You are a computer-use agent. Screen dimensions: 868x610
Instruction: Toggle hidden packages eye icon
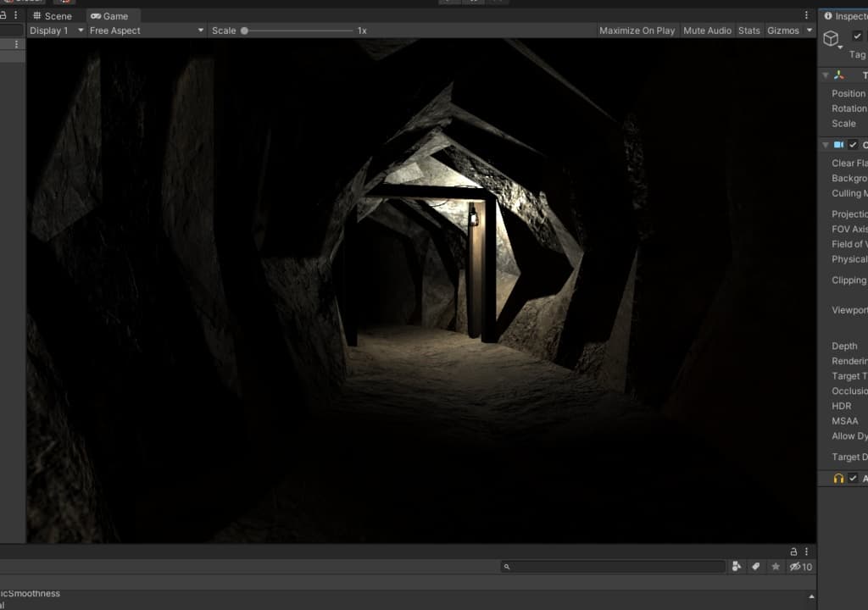coord(795,567)
